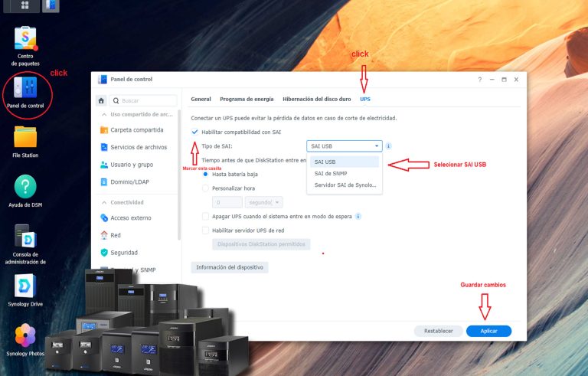Check Habilitar servidor UPS de red
The width and height of the screenshot is (588, 376).
click(205, 230)
